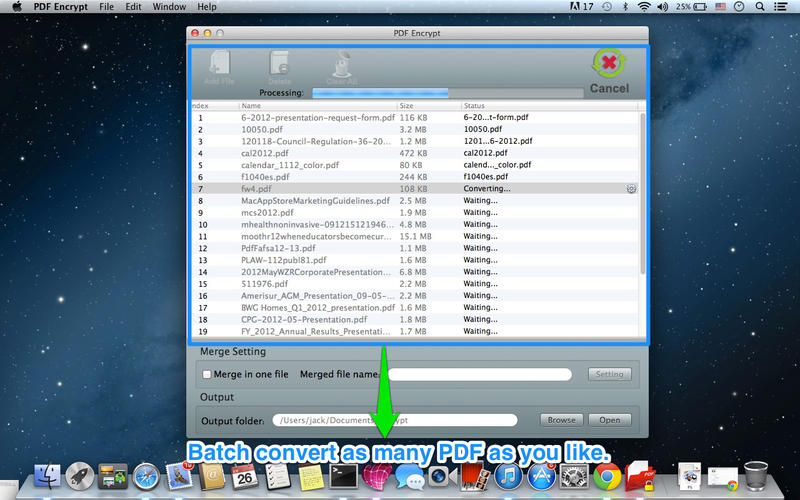
Task: Click the Wi-Fi status icon
Action: 644,7
